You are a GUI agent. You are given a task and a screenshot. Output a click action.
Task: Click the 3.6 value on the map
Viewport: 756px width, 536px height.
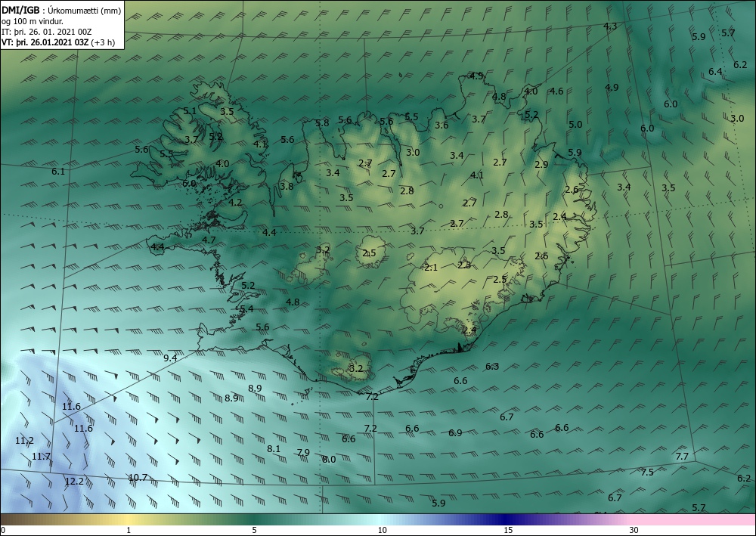(x=442, y=125)
